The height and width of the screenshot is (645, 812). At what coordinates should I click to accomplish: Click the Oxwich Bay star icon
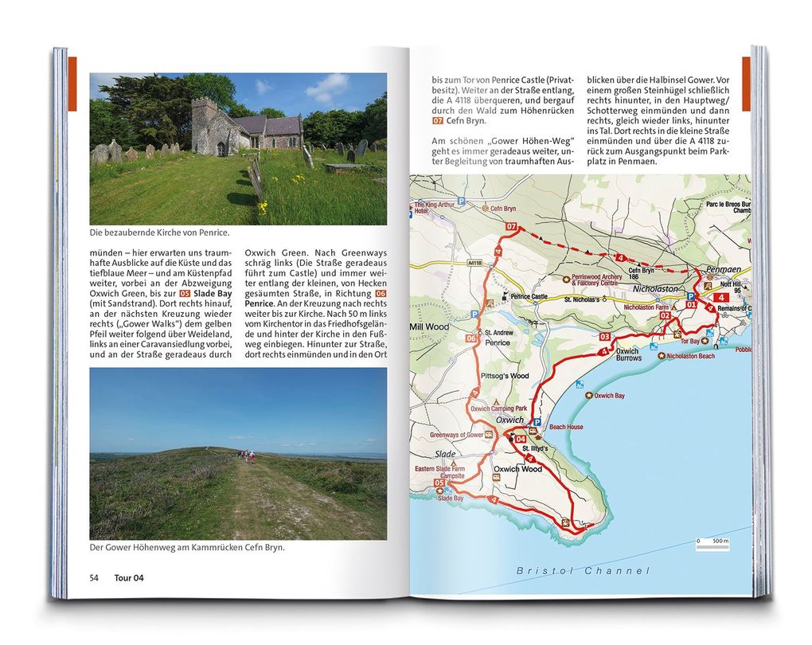pyautogui.click(x=588, y=395)
